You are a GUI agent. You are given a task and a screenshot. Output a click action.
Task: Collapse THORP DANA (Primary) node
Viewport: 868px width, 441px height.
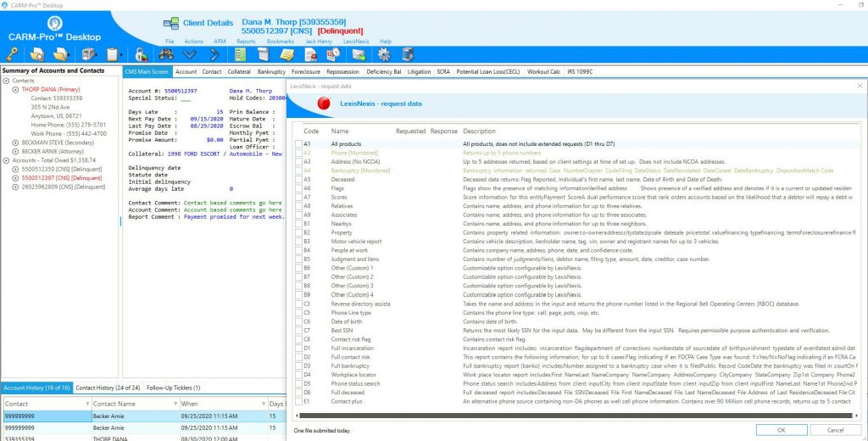(15, 89)
